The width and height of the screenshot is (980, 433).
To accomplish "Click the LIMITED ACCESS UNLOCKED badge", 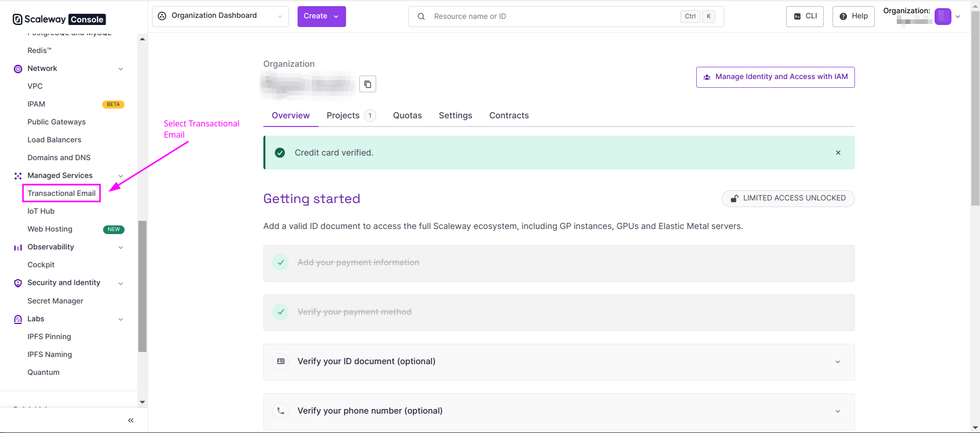I will pyautogui.click(x=788, y=198).
